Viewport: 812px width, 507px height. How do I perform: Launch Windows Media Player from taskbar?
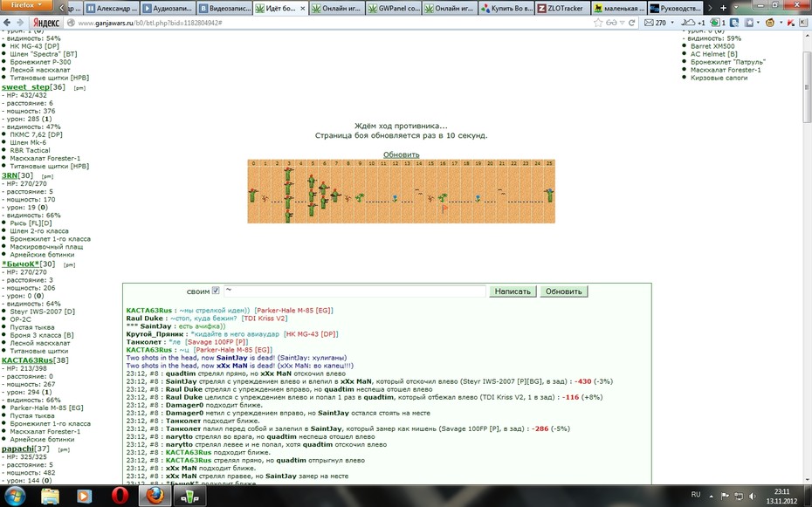tap(84, 497)
